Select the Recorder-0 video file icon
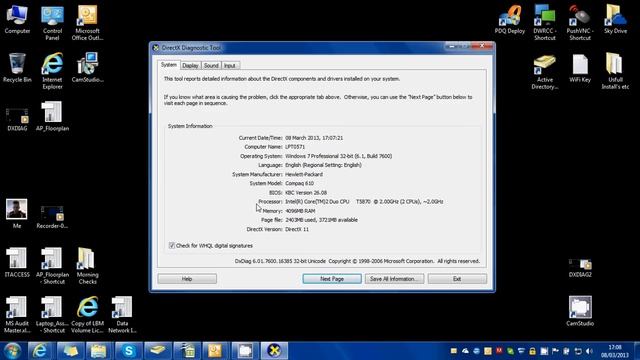The height and width of the screenshot is (360, 640). point(52,217)
